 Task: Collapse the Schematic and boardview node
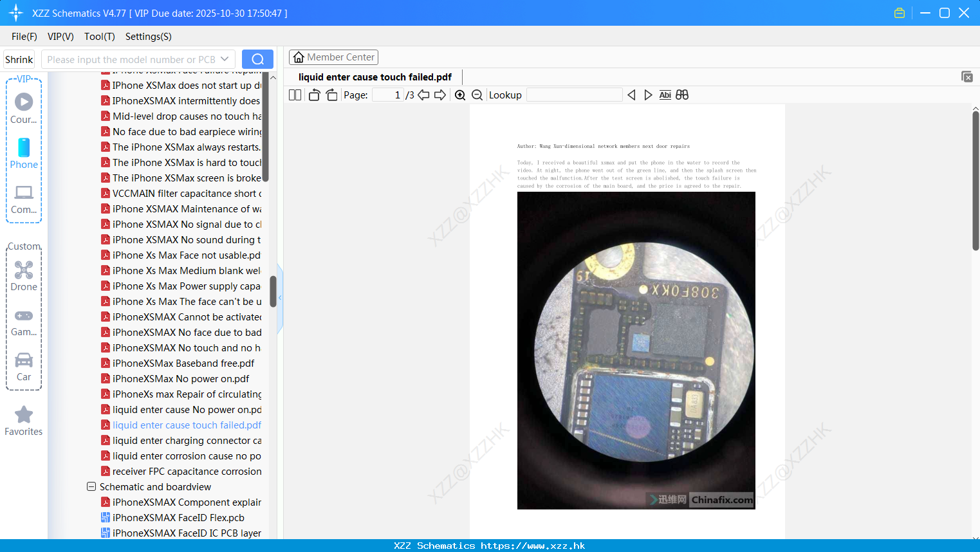[x=91, y=487]
